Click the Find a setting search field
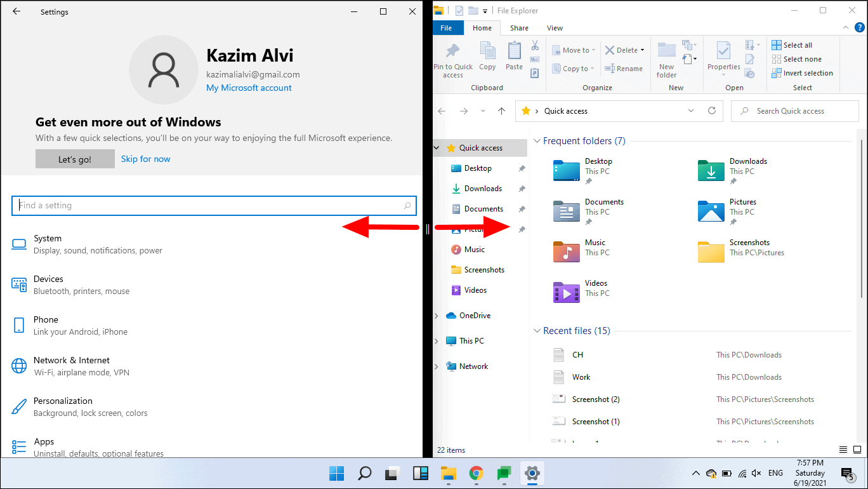Screen dimensions: 868x489 (x=214, y=206)
